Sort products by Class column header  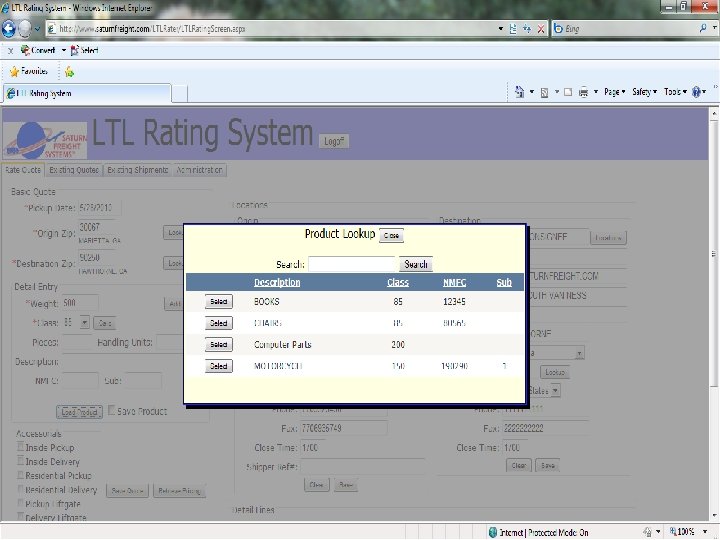click(x=398, y=282)
